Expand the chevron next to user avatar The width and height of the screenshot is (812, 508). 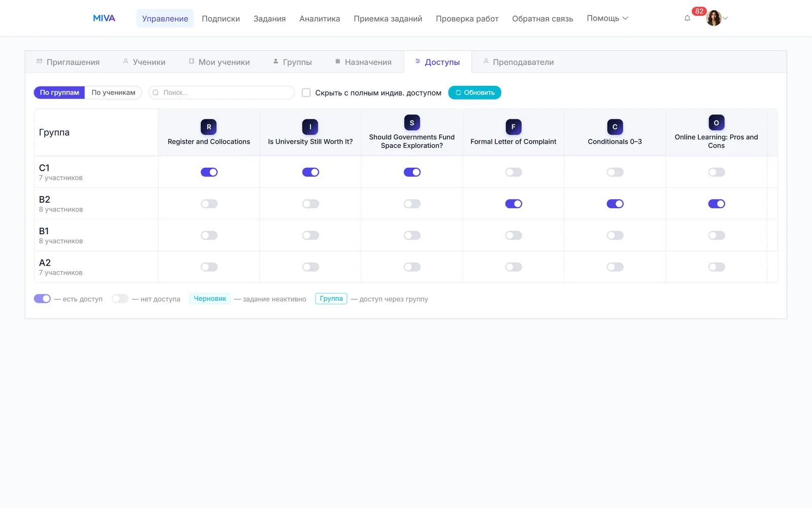tap(725, 18)
